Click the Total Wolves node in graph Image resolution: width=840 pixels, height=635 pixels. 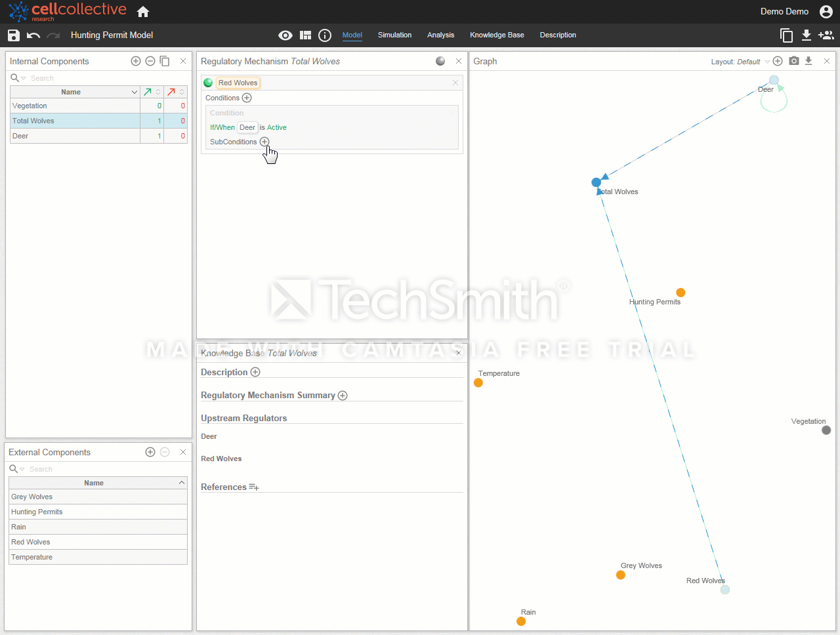point(596,182)
